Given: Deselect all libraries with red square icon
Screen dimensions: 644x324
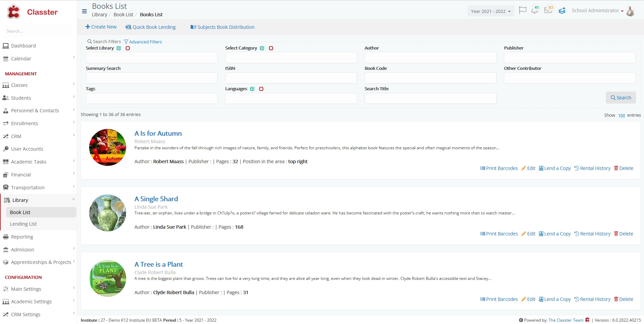Looking at the screenshot, I should click(x=128, y=48).
